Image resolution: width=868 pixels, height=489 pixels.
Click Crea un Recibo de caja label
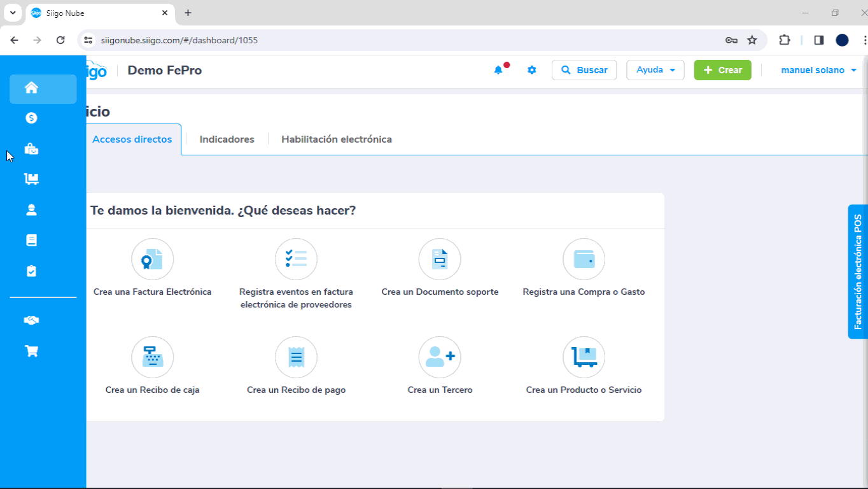pyautogui.click(x=152, y=390)
